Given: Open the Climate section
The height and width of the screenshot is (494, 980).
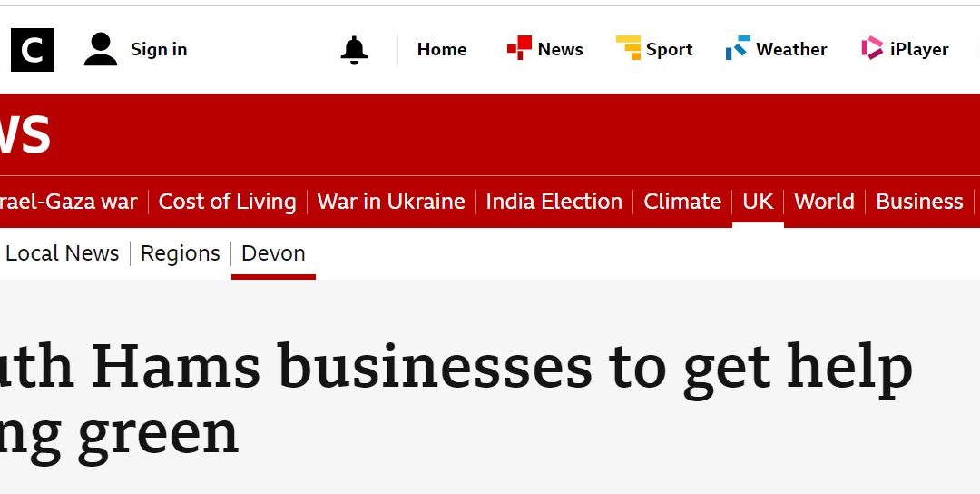Looking at the screenshot, I should click(x=682, y=202).
